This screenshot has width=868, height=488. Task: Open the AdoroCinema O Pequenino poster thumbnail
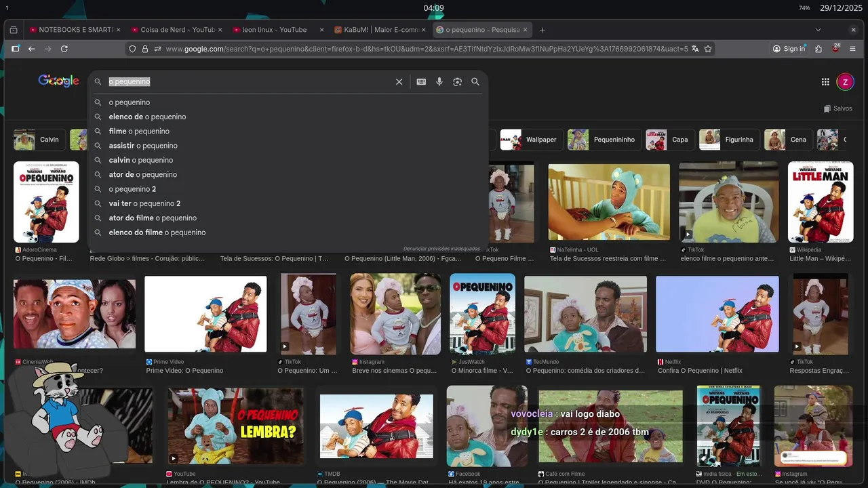pyautogui.click(x=46, y=202)
